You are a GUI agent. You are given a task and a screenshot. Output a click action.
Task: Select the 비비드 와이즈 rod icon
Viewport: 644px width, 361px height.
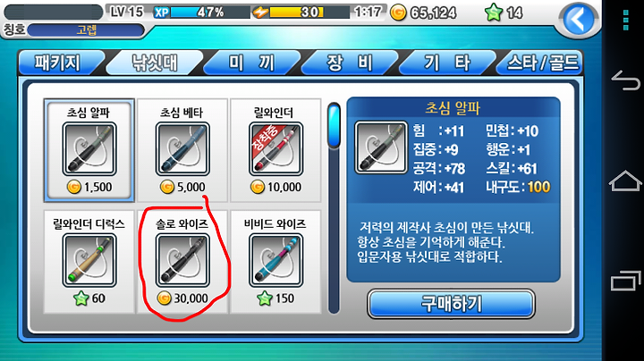(x=275, y=260)
